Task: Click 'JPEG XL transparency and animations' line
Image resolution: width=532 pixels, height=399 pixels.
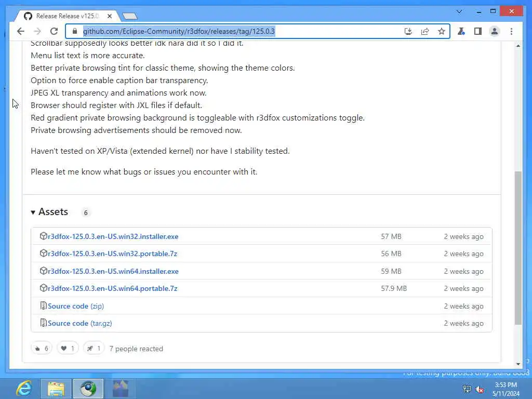Action: (118, 92)
